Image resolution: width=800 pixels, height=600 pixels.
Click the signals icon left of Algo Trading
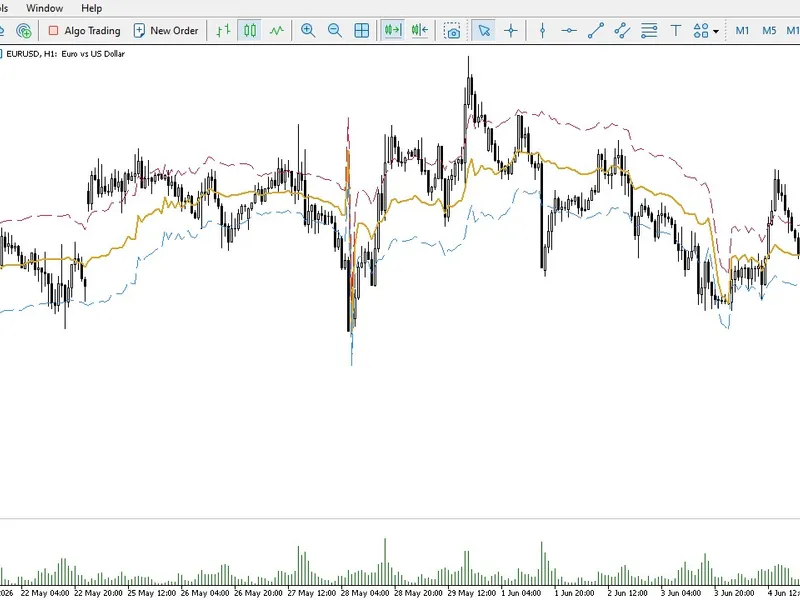click(23, 31)
